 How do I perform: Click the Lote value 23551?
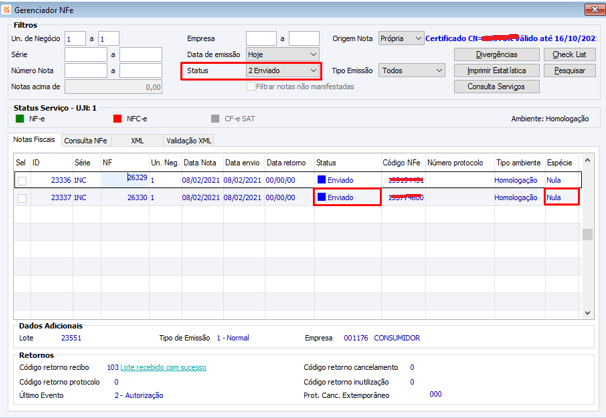click(x=71, y=338)
